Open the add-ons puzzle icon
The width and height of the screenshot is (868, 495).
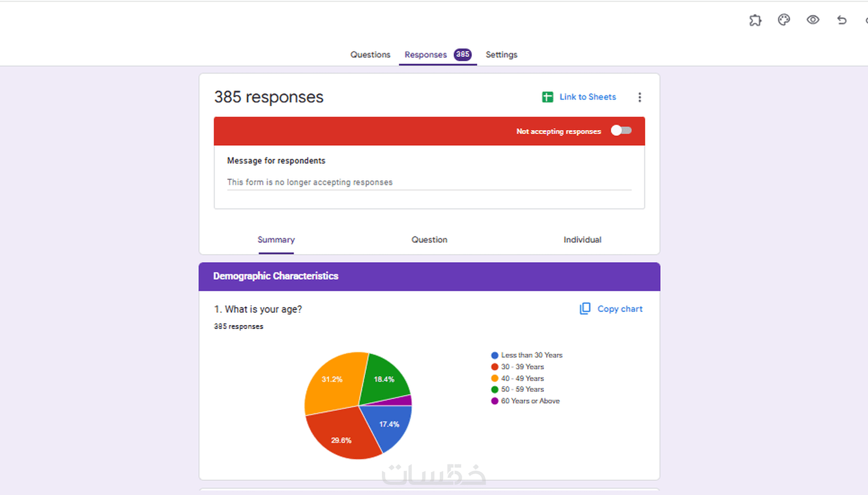[x=755, y=20]
